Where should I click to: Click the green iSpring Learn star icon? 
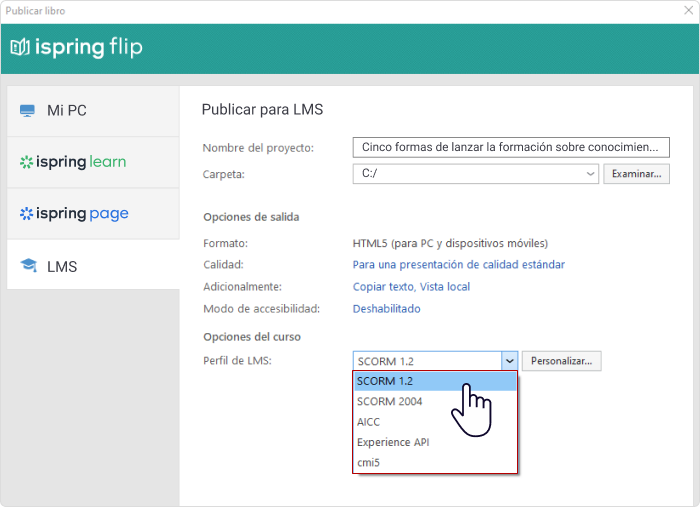tap(26, 162)
